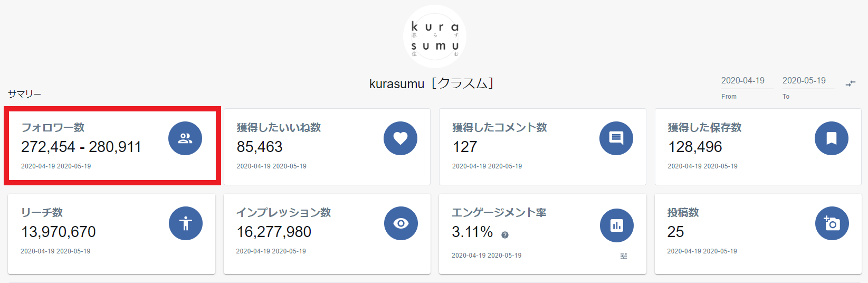Click the kurasumu profile logo
Image resolution: width=868 pixels, height=283 pixels.
pyautogui.click(x=435, y=36)
